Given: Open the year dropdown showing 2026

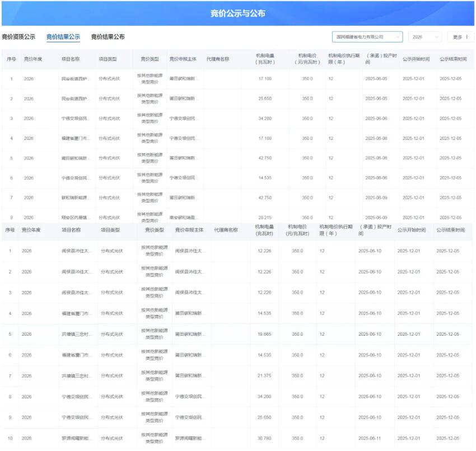Looking at the screenshot, I should 424,36.
